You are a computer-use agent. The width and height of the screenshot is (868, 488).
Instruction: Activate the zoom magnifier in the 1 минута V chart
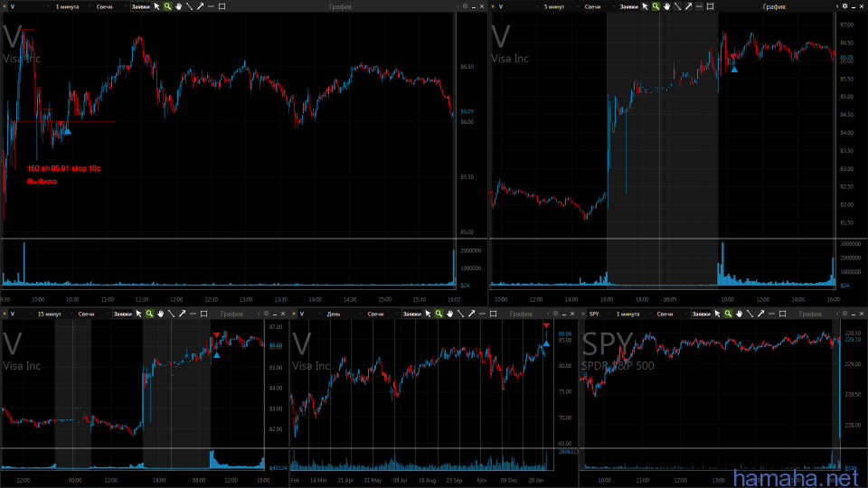click(167, 6)
